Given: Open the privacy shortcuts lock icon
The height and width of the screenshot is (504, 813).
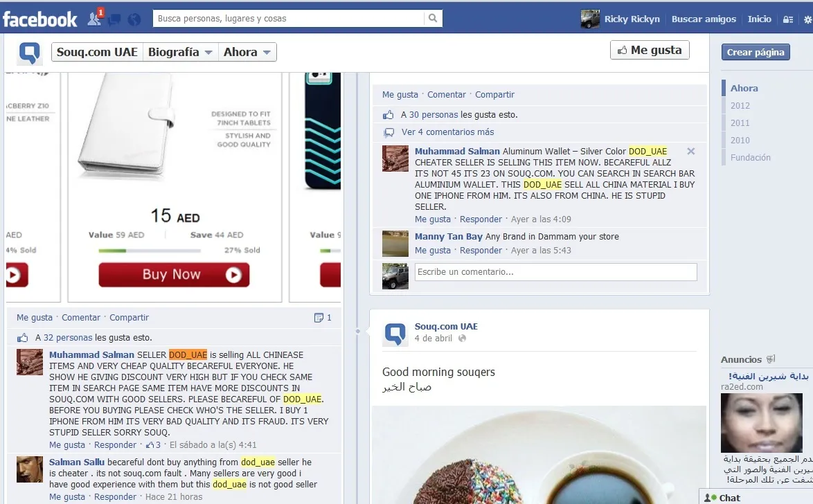Looking at the screenshot, I should tap(788, 19).
